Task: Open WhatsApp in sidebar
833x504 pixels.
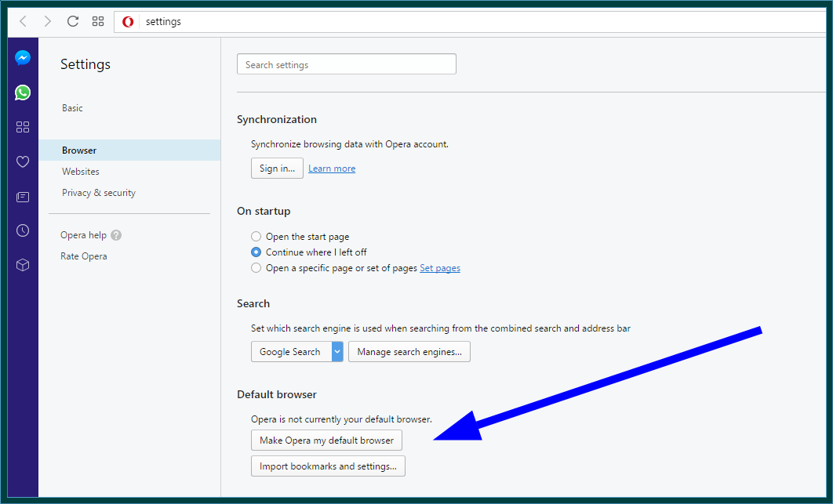Action: (22, 92)
